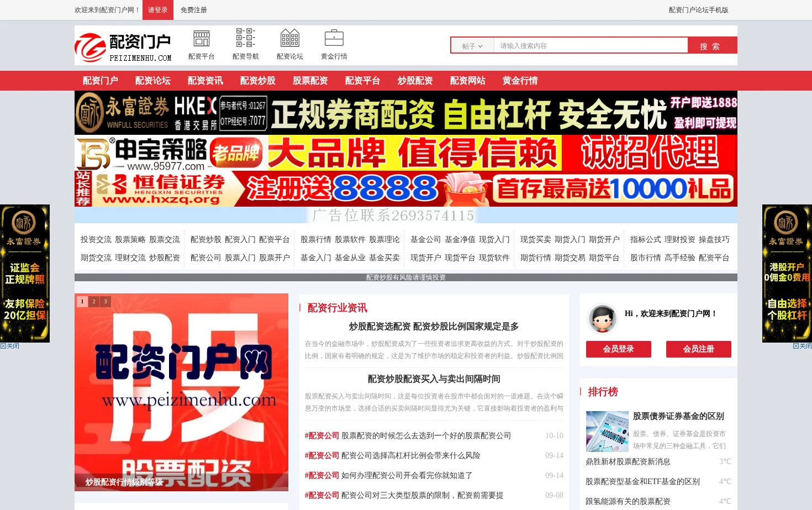Open 投资交流 category link

pos(96,240)
